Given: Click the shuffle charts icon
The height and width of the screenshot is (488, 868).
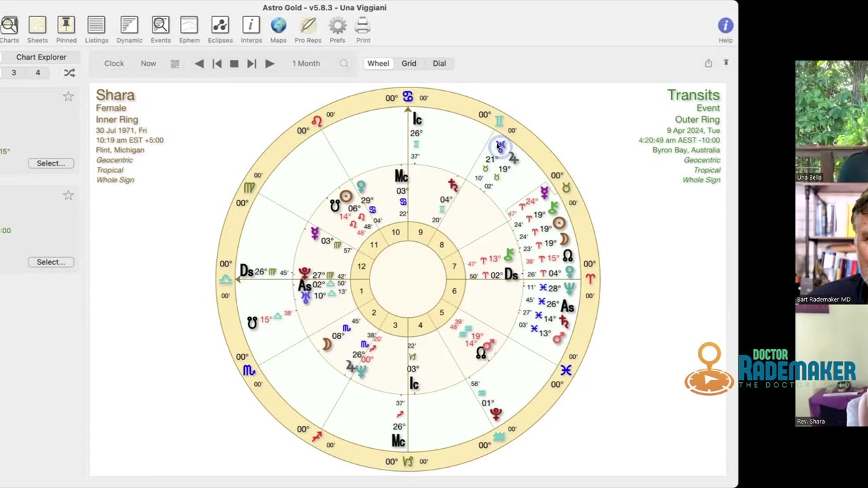Looking at the screenshot, I should (x=69, y=73).
